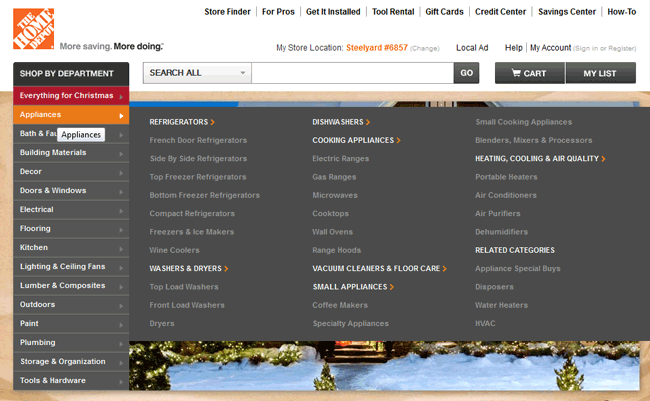The width and height of the screenshot is (650, 401).
Task: Open the Savings Center link
Action: (x=567, y=12)
